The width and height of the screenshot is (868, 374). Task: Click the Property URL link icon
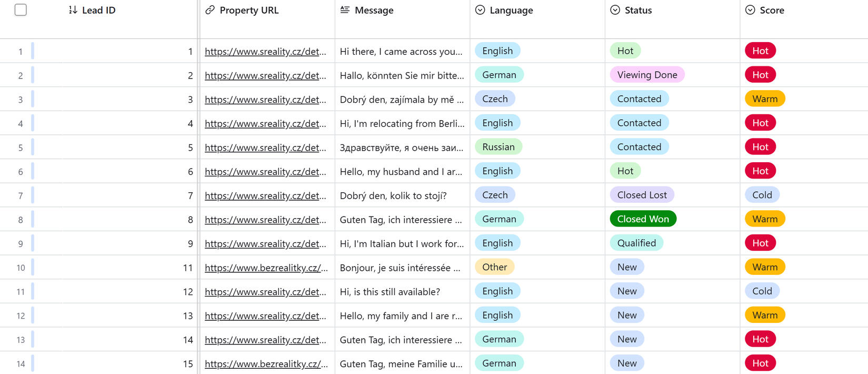[x=210, y=10]
